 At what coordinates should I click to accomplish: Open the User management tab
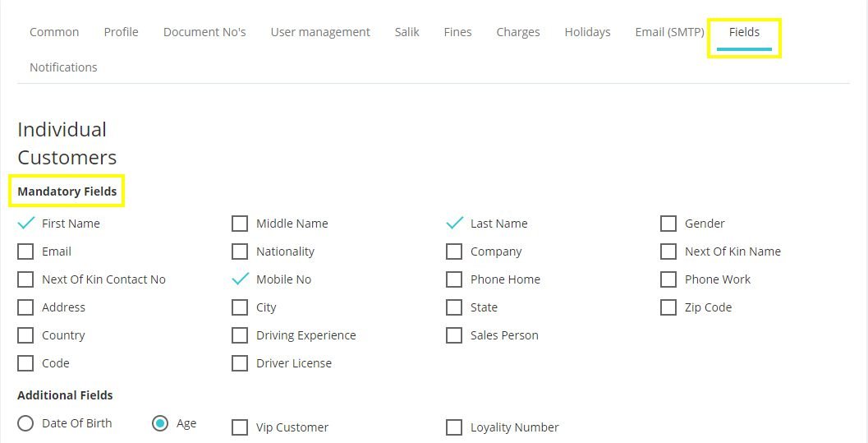pyautogui.click(x=320, y=32)
